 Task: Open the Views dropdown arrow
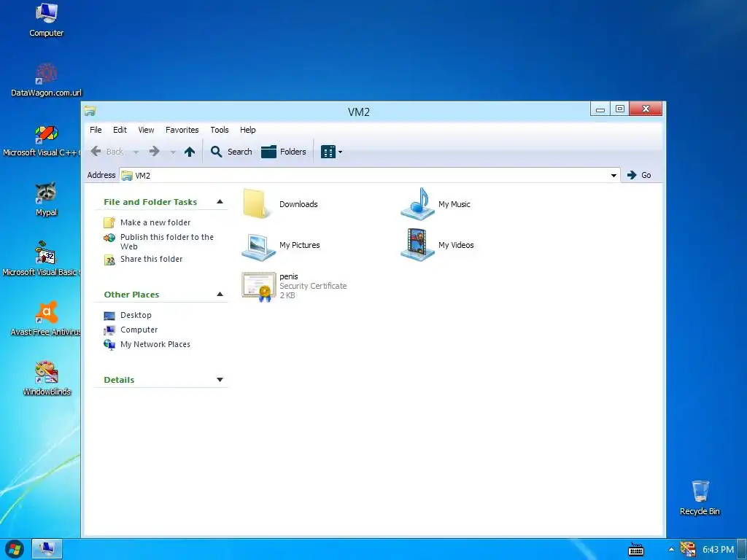point(340,152)
